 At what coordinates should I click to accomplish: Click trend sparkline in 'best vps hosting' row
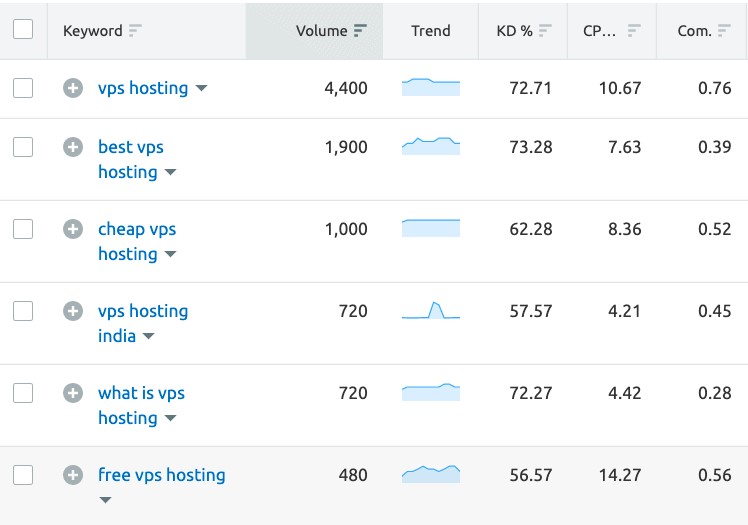(x=431, y=146)
